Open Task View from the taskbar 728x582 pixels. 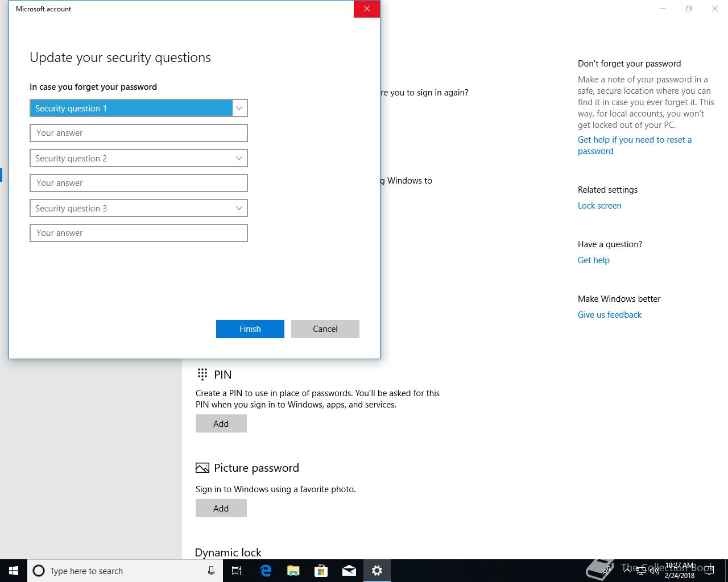[x=237, y=571]
